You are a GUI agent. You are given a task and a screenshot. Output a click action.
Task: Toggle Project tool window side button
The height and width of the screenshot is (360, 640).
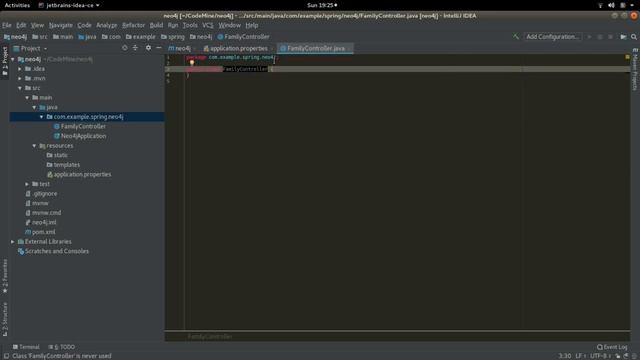[5, 61]
